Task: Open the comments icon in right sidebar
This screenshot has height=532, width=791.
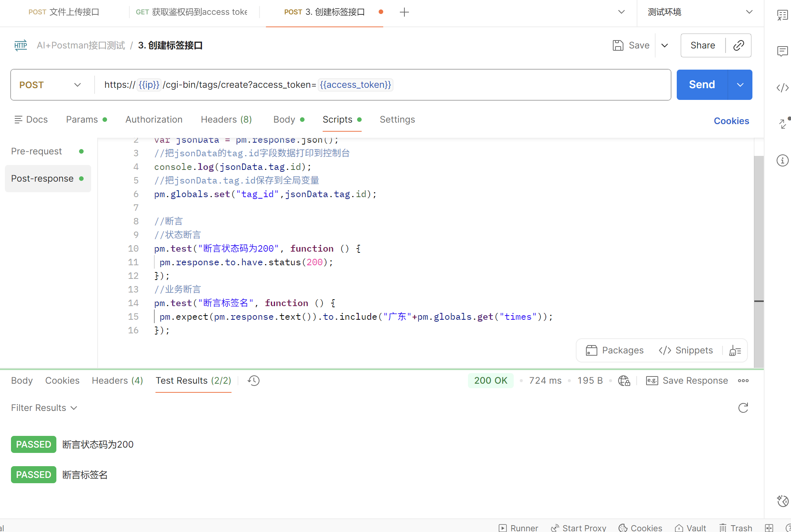Action: (782, 51)
